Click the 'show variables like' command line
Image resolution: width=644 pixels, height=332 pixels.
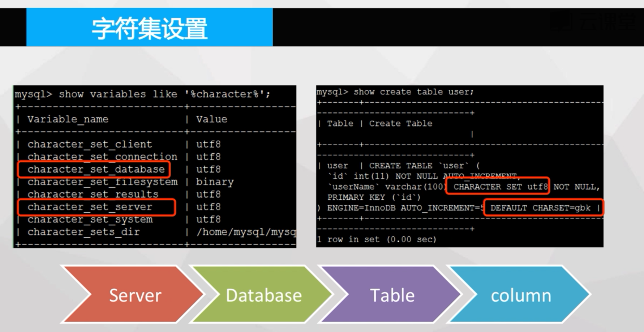click(x=142, y=94)
